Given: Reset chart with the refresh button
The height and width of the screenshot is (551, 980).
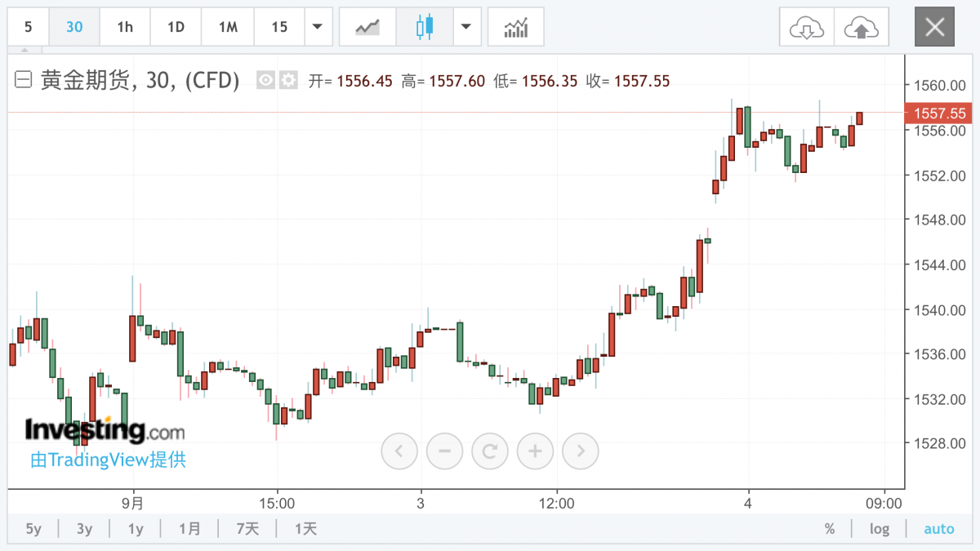Looking at the screenshot, I should point(490,450).
